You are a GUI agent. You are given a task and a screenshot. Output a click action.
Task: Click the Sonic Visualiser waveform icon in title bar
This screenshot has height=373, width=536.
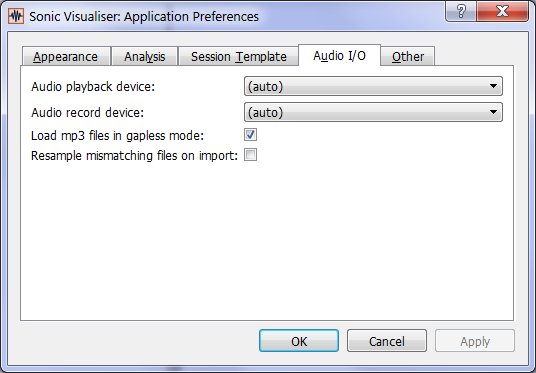tap(16, 16)
